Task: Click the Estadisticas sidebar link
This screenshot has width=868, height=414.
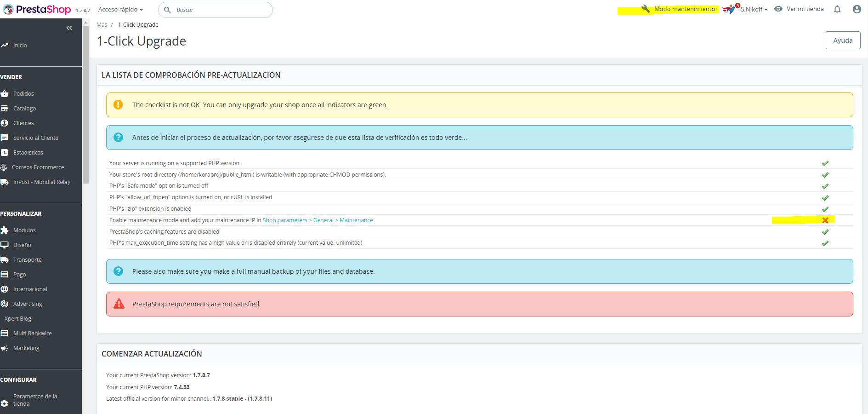Action: pyautogui.click(x=28, y=152)
